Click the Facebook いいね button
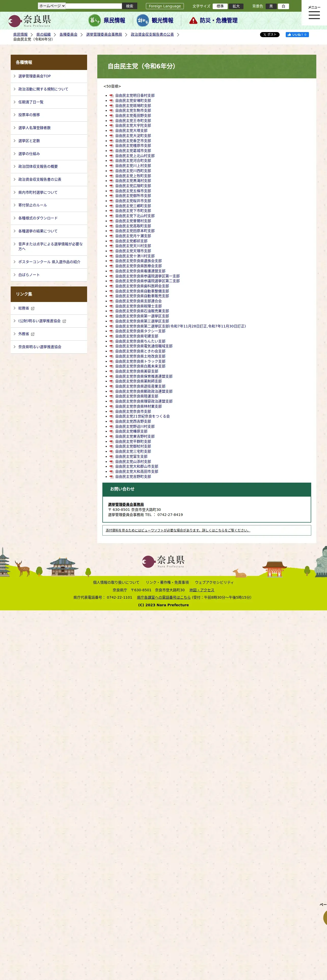Viewport: 327px width, 980px height. 297,35
